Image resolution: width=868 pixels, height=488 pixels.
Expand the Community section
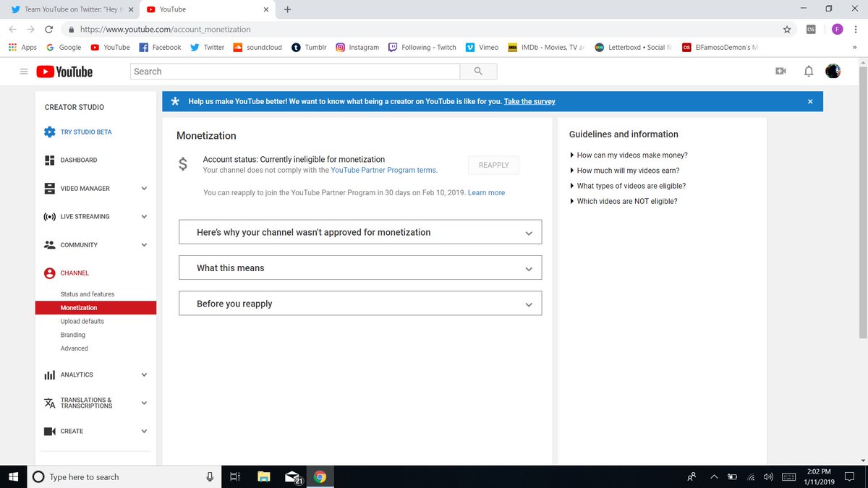(144, 244)
